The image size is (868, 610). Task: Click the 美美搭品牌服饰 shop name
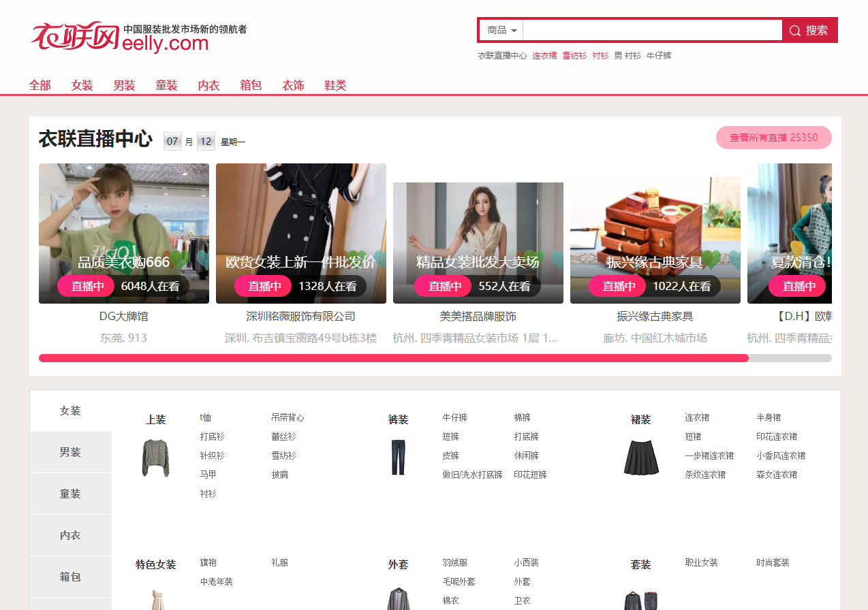(x=478, y=317)
